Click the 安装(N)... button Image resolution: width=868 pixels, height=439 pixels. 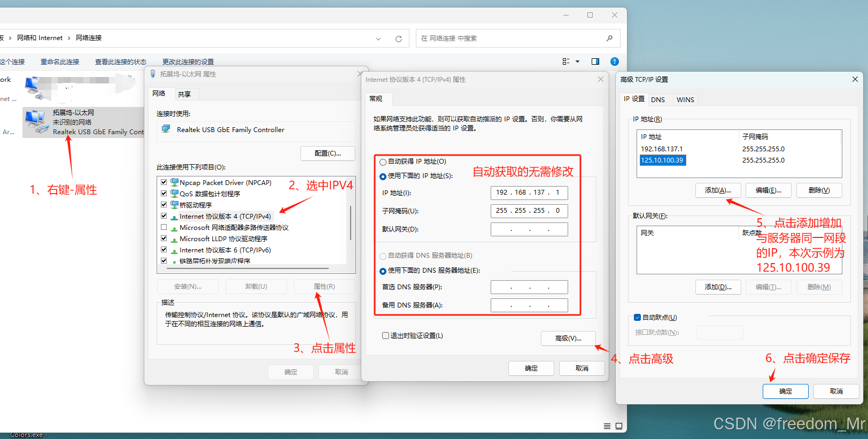coord(188,287)
